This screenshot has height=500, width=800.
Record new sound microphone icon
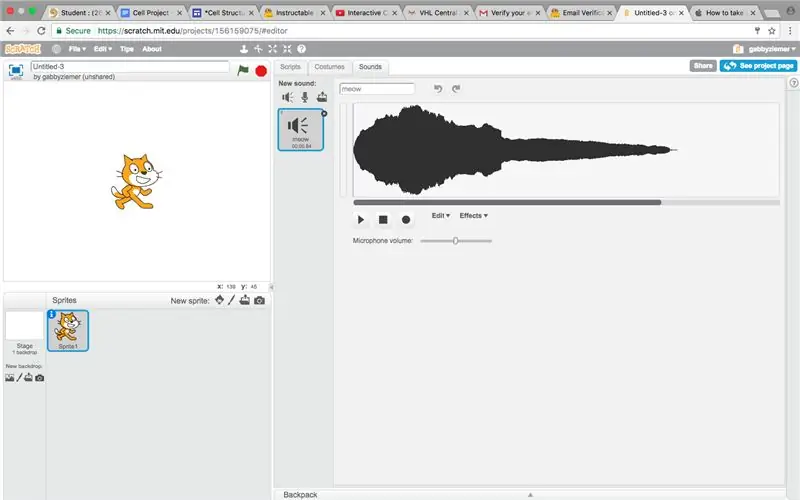pos(305,97)
